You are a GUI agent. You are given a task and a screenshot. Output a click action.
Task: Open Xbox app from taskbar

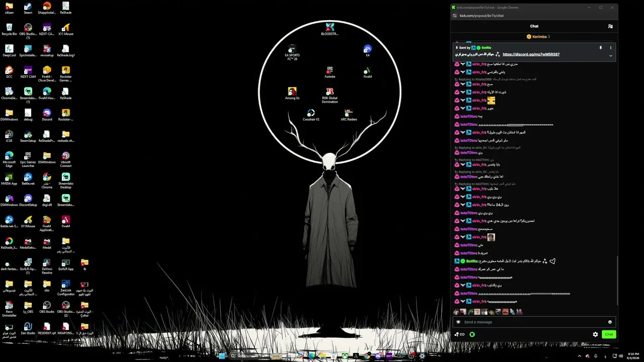tap(345, 356)
